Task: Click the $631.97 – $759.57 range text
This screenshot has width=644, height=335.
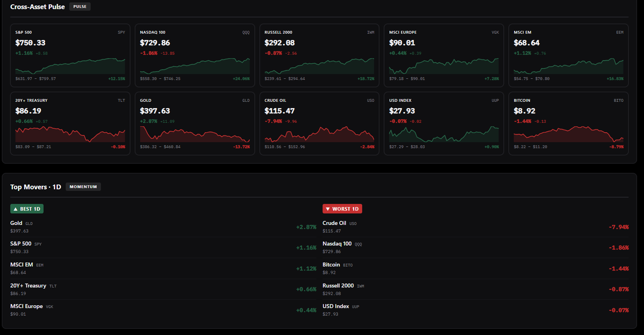Action: pyautogui.click(x=36, y=79)
